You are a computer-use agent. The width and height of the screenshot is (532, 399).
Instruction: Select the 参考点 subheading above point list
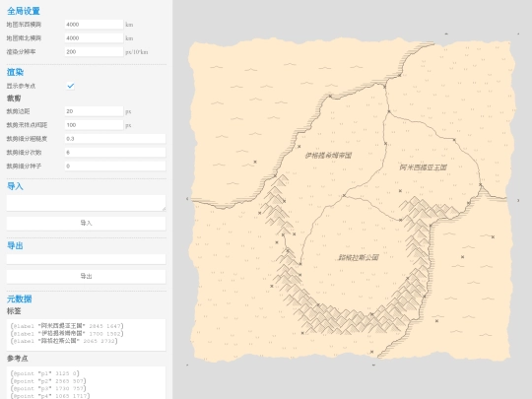[18, 359]
